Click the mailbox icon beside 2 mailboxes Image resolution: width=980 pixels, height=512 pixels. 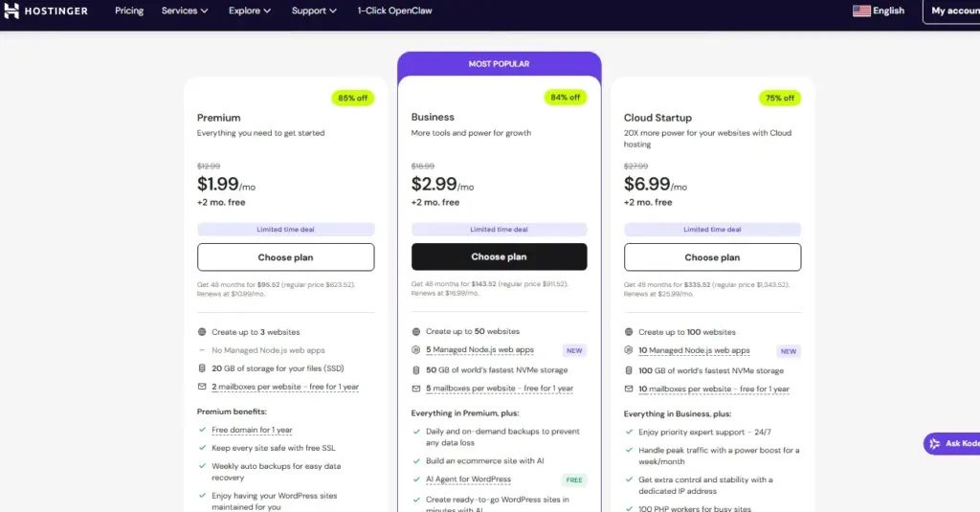click(202, 387)
